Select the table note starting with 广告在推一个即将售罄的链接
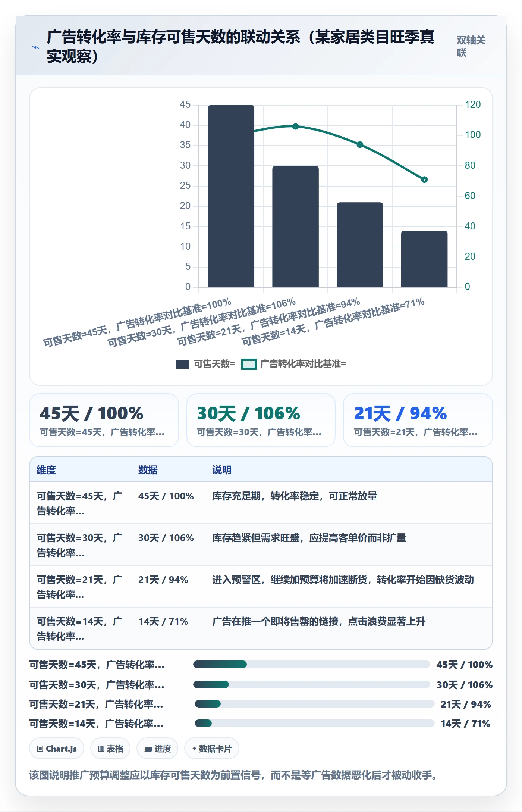Viewport: 522px width, 812px height. click(319, 621)
